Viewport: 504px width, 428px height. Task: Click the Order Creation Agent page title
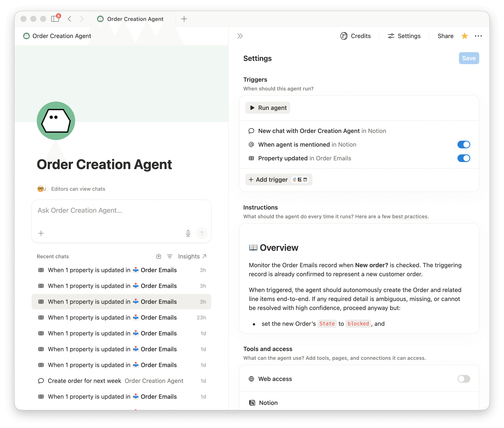(x=104, y=164)
